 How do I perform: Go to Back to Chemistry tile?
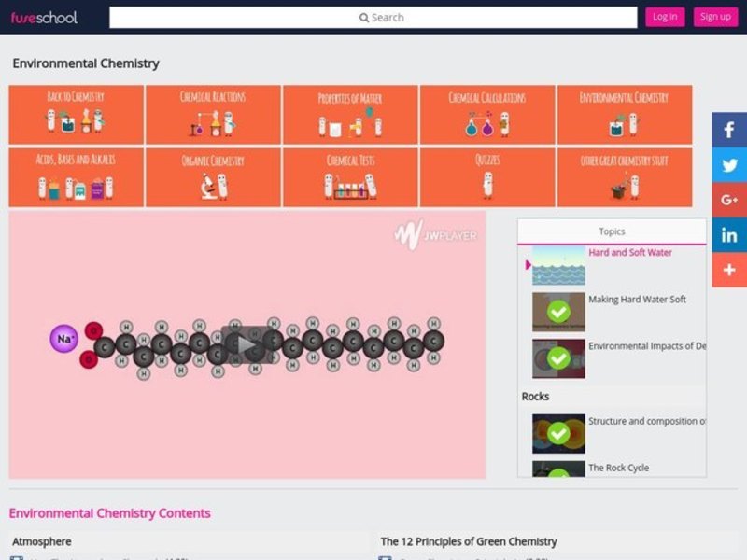click(76, 115)
